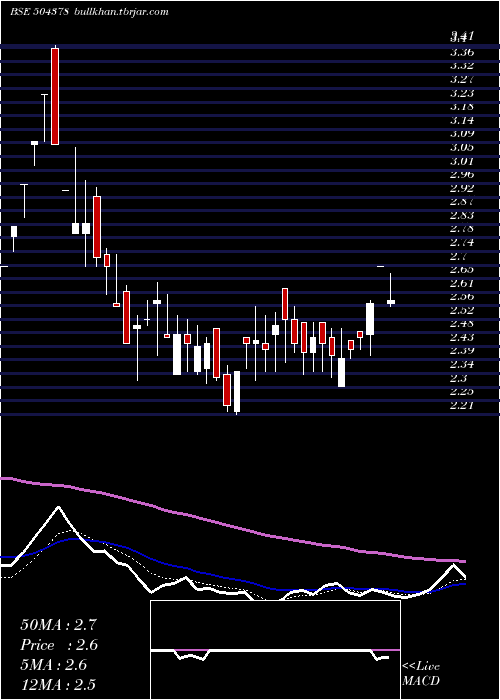
Task: Click the 3.32 price axis label
Action: pos(462,66)
